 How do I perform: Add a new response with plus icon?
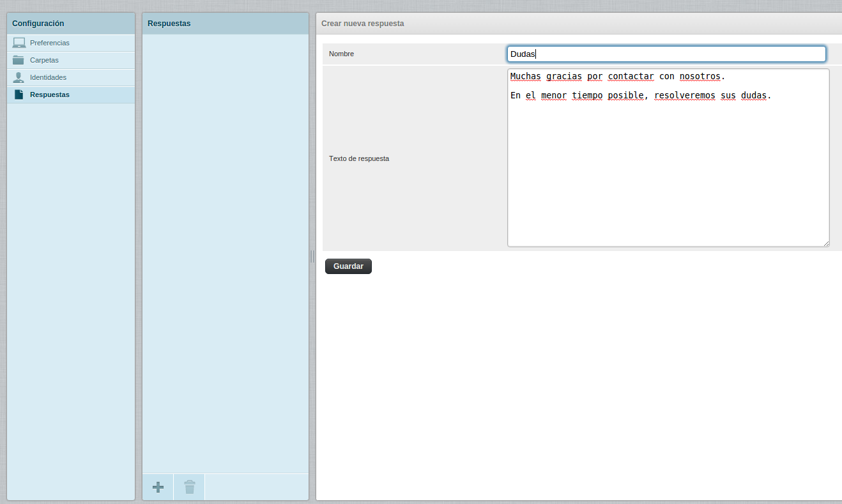coord(158,487)
